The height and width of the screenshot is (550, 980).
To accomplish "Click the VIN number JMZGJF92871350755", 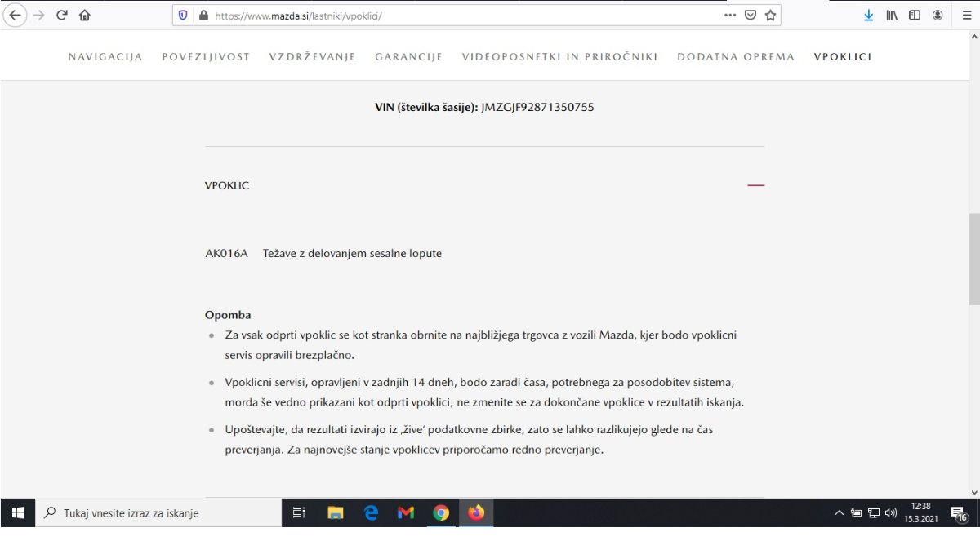I will click(x=537, y=107).
